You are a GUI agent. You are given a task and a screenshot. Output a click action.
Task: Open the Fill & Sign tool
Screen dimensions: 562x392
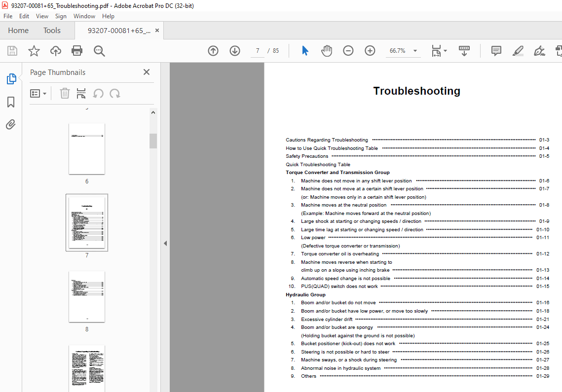[539, 51]
